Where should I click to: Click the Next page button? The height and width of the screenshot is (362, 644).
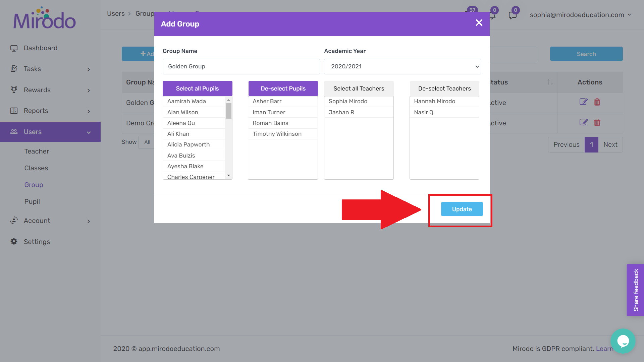tap(610, 144)
